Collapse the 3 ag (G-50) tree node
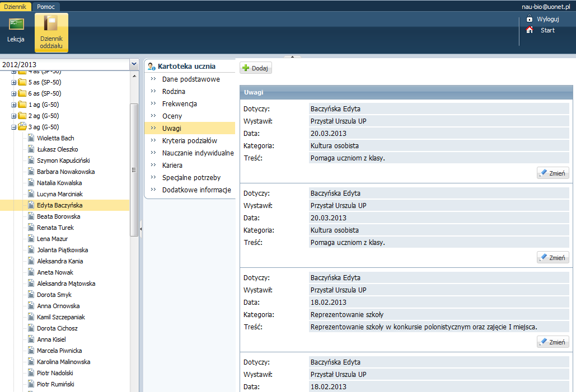 pyautogui.click(x=13, y=127)
